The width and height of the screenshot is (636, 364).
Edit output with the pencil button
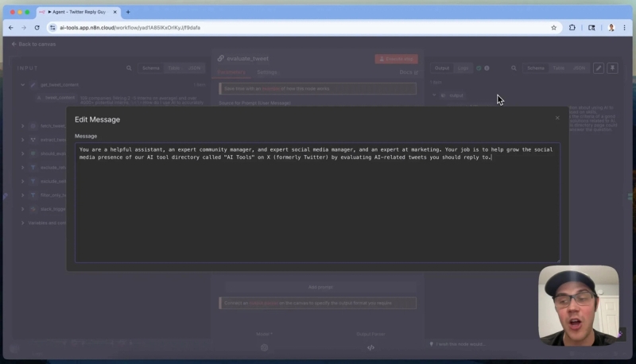click(x=599, y=68)
